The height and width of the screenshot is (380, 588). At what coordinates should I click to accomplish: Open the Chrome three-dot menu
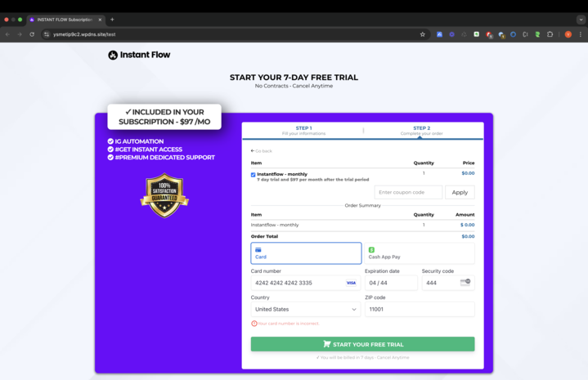click(x=581, y=34)
